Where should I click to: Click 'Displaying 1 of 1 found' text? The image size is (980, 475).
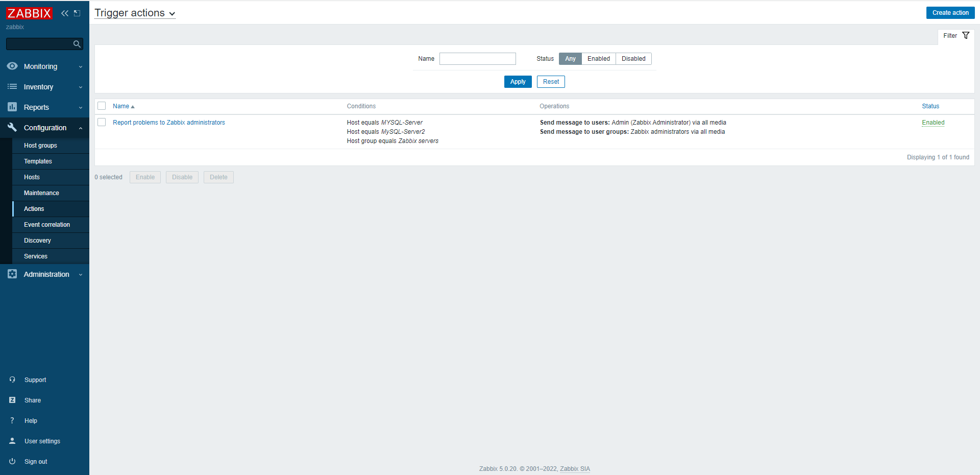pyautogui.click(x=938, y=157)
